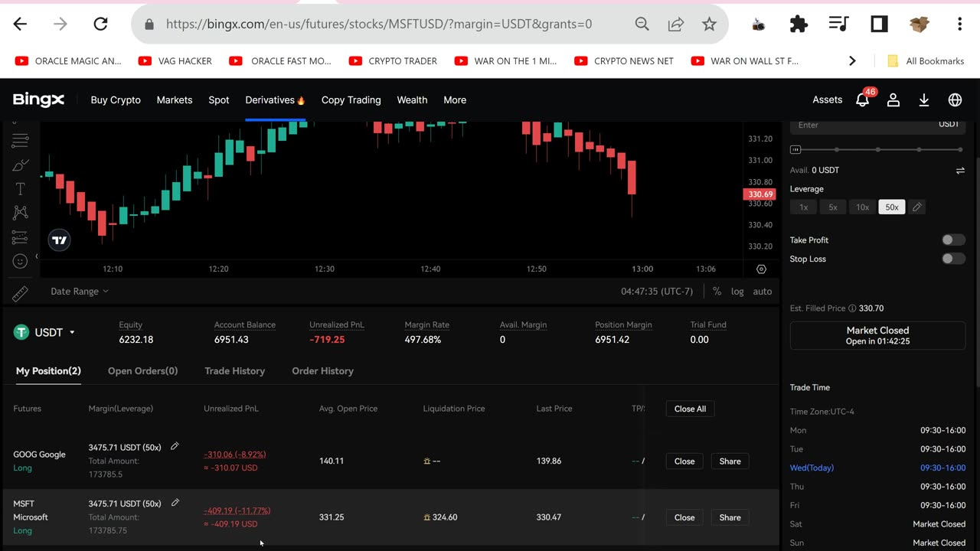The image size is (980, 551).
Task: Toggle Take Profit switch
Action: (953, 240)
